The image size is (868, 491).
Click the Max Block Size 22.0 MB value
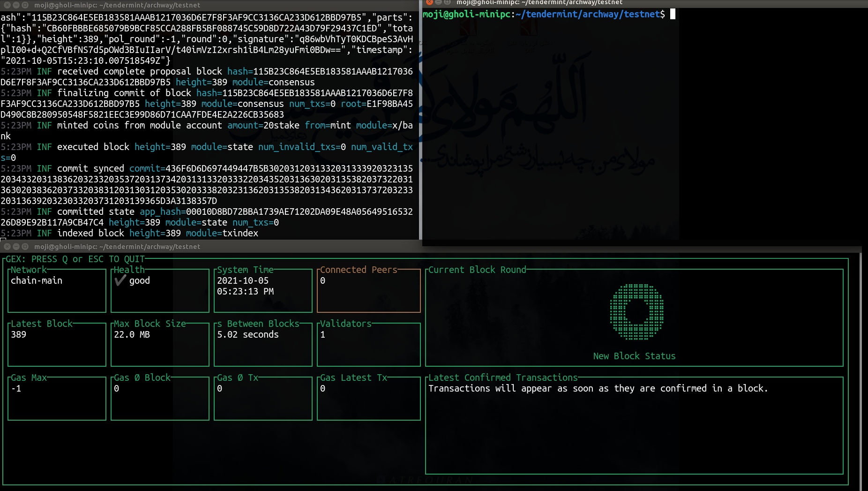132,335
